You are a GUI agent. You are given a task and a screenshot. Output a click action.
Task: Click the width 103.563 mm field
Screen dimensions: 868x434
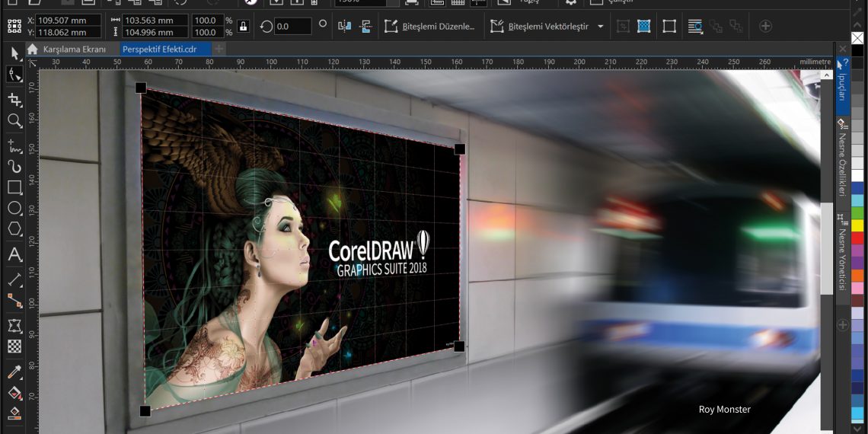tap(155, 21)
